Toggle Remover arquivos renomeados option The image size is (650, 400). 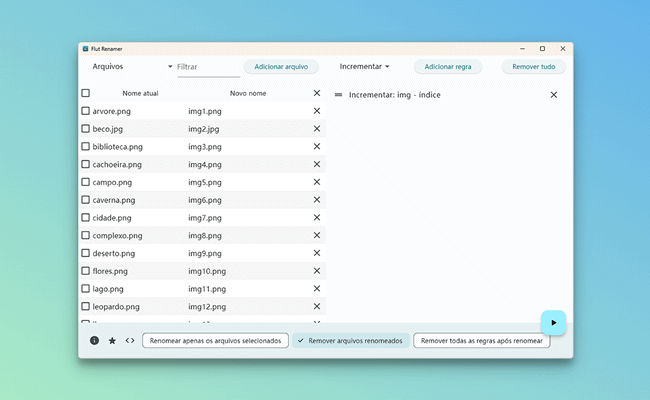tap(351, 341)
